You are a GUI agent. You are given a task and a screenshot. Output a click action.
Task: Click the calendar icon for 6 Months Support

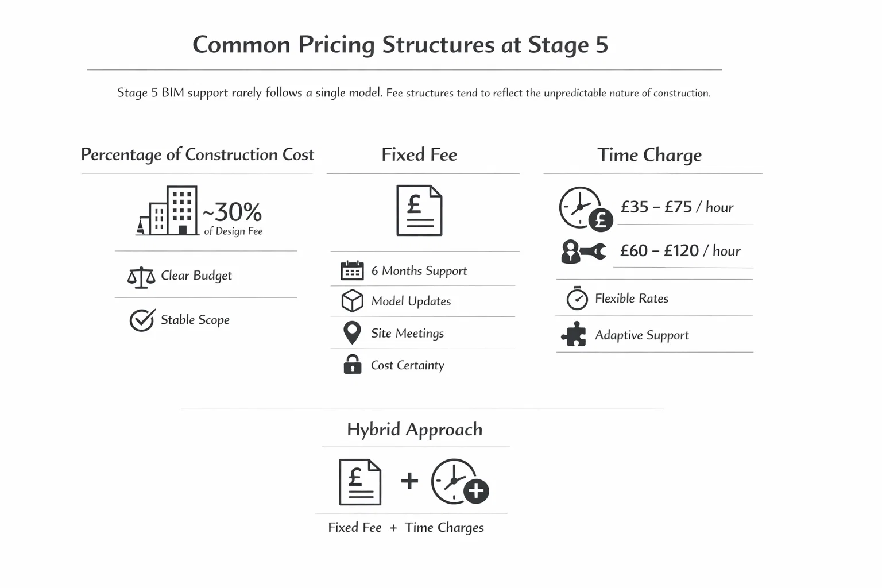coord(352,270)
